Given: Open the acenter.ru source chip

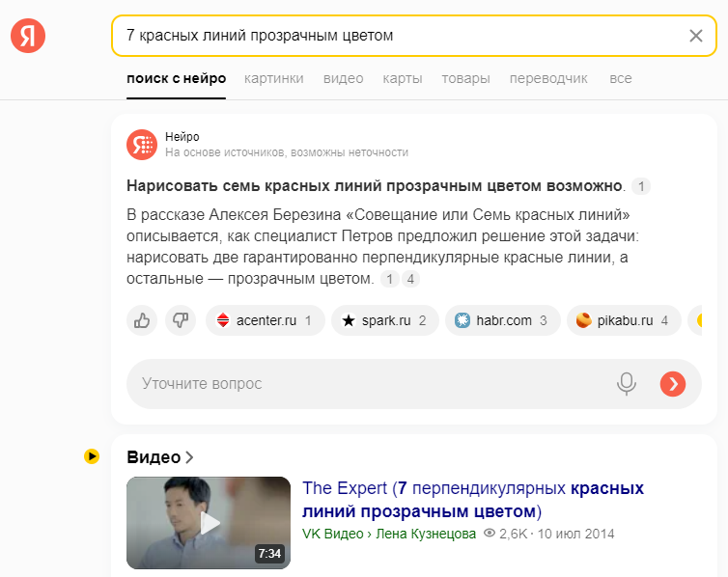Looking at the screenshot, I should click(266, 320).
